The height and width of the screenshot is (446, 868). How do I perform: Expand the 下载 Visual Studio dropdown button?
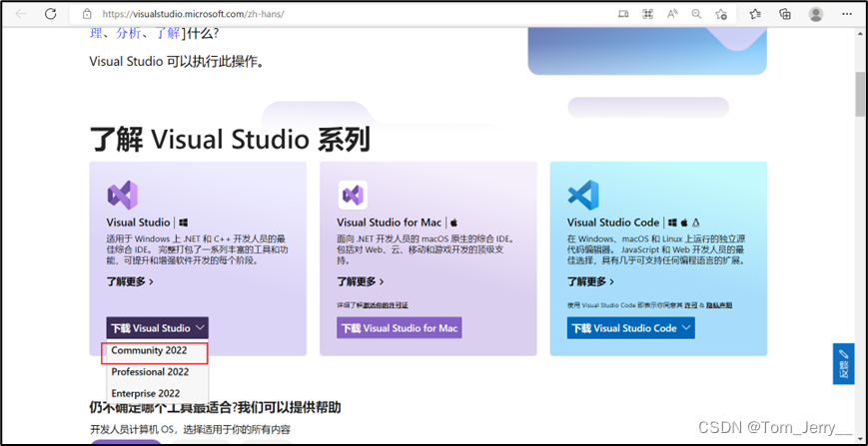point(157,327)
